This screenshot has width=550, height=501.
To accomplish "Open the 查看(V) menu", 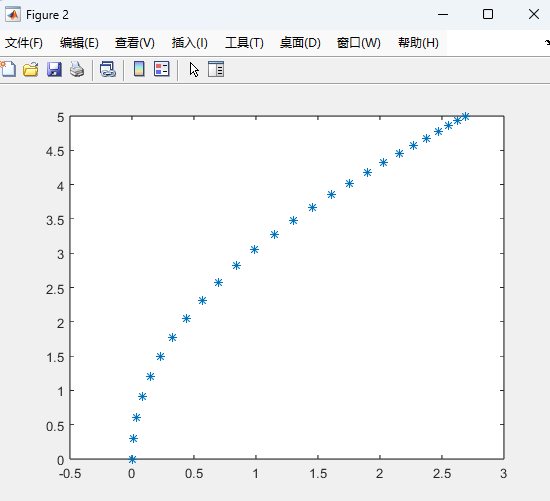I will pyautogui.click(x=135, y=43).
